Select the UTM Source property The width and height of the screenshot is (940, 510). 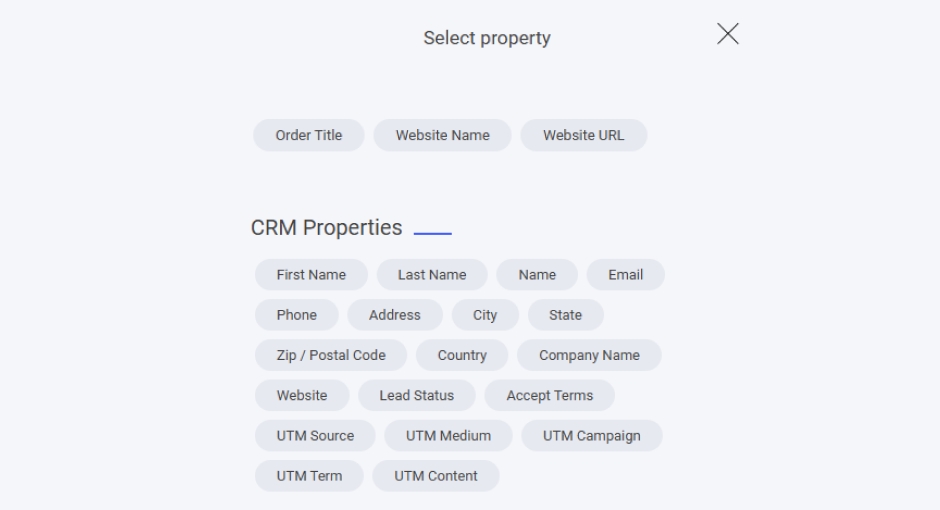click(x=315, y=436)
